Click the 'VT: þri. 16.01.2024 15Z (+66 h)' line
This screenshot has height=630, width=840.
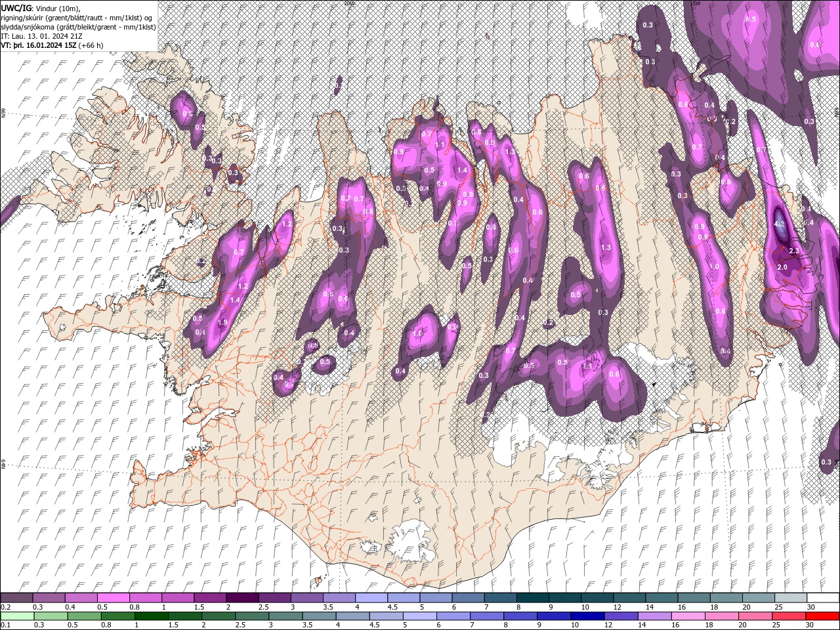52,45
